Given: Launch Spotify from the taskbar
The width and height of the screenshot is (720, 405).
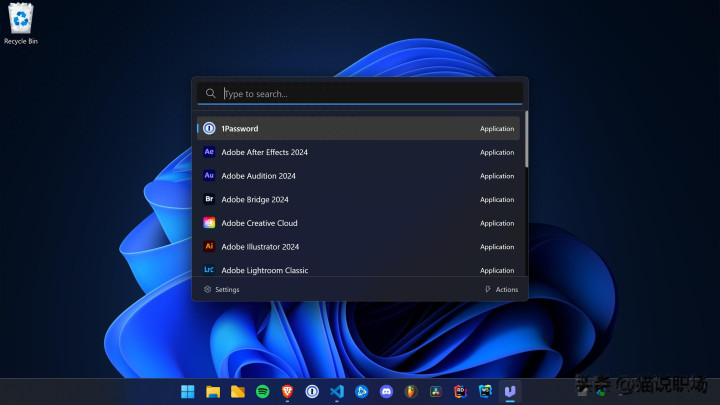Looking at the screenshot, I should [263, 391].
